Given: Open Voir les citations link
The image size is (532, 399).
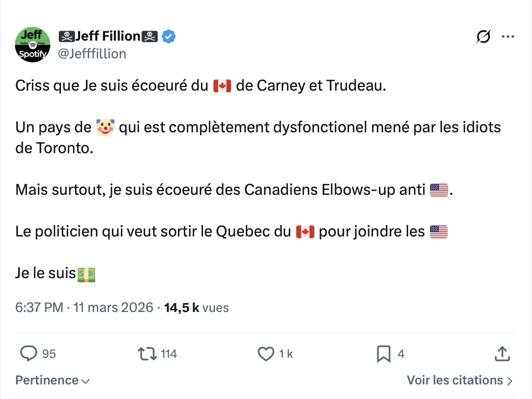Looking at the screenshot, I should pyautogui.click(x=455, y=381).
